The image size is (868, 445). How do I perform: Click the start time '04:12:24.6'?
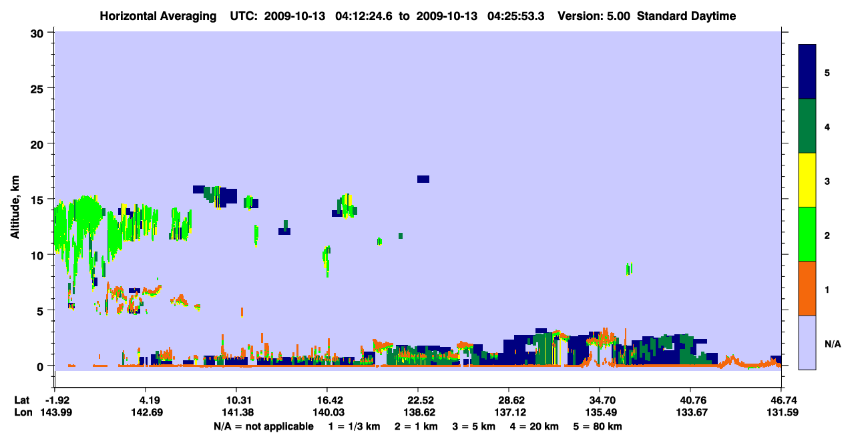[365, 16]
